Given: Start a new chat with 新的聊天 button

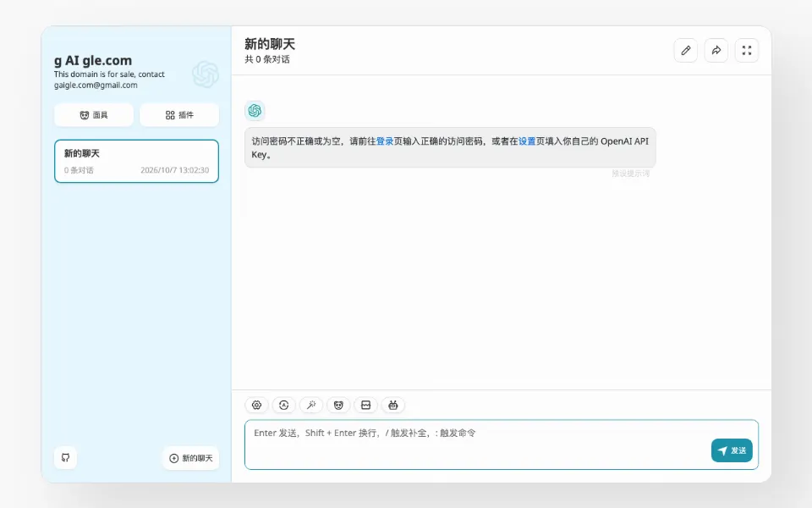Looking at the screenshot, I should [x=191, y=458].
